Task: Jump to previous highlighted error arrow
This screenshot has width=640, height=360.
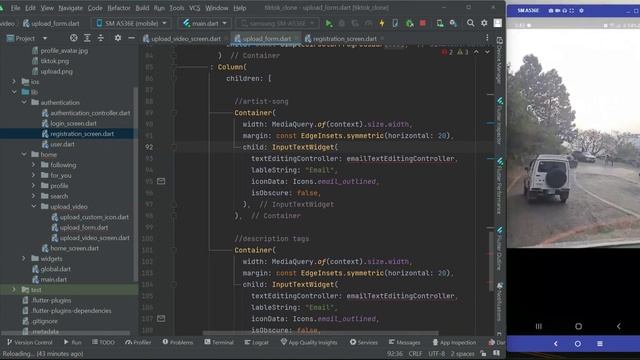Action: click(476, 52)
